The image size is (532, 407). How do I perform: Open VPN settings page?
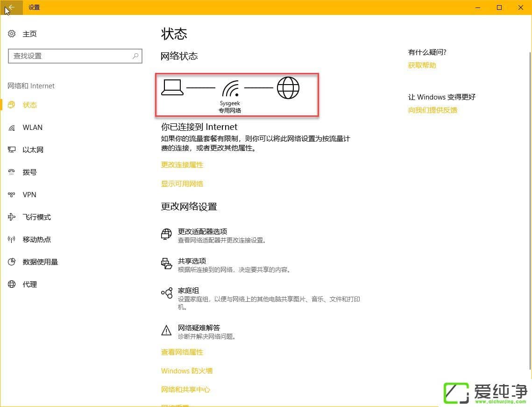pos(29,194)
